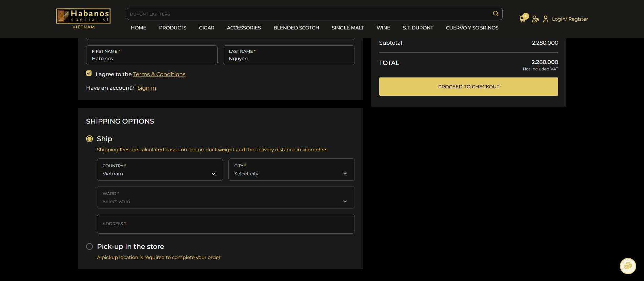
Task: Open the Terms & Conditions link
Action: [159, 74]
